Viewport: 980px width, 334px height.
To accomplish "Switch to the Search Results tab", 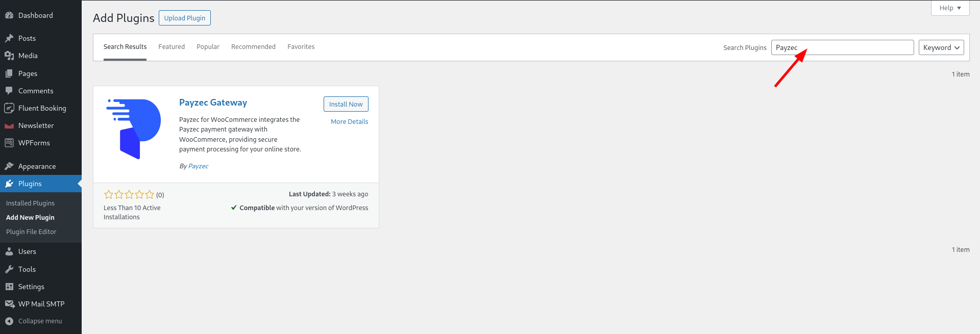I will tap(125, 46).
